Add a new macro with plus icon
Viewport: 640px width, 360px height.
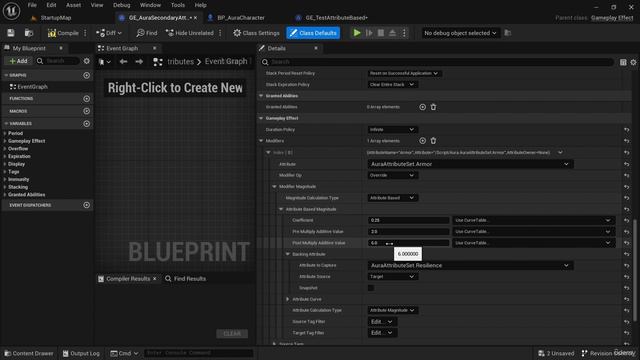(x=87, y=111)
